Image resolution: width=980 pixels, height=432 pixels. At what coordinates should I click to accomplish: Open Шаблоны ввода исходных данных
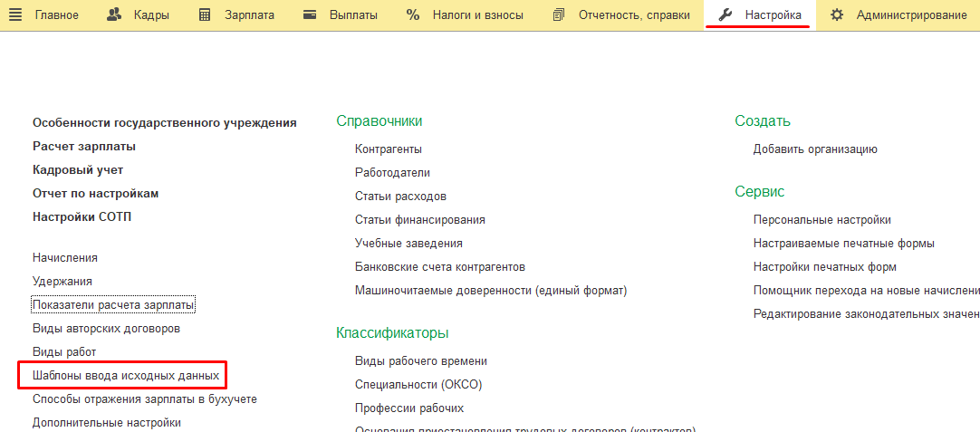click(125, 375)
